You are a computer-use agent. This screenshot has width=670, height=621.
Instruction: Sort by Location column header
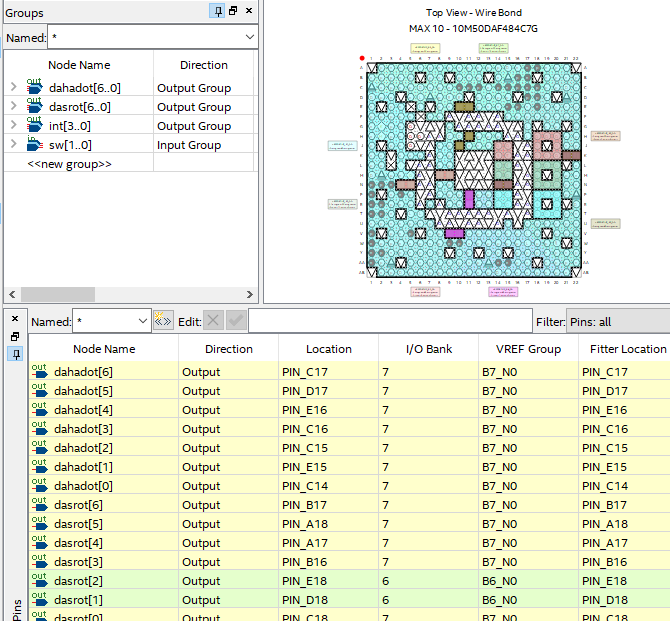pyautogui.click(x=328, y=349)
